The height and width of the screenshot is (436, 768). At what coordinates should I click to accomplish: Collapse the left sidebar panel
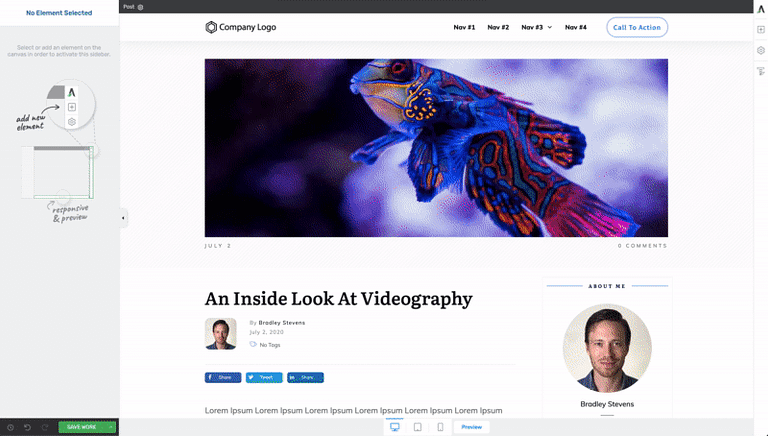123,218
